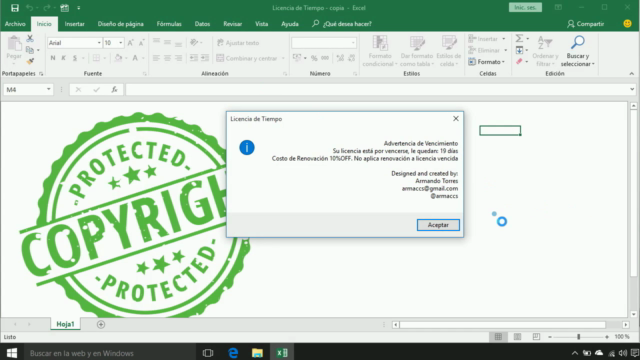Click the Format Painter brush icon
Viewport: 640px width, 360px height.
(x=30, y=61)
